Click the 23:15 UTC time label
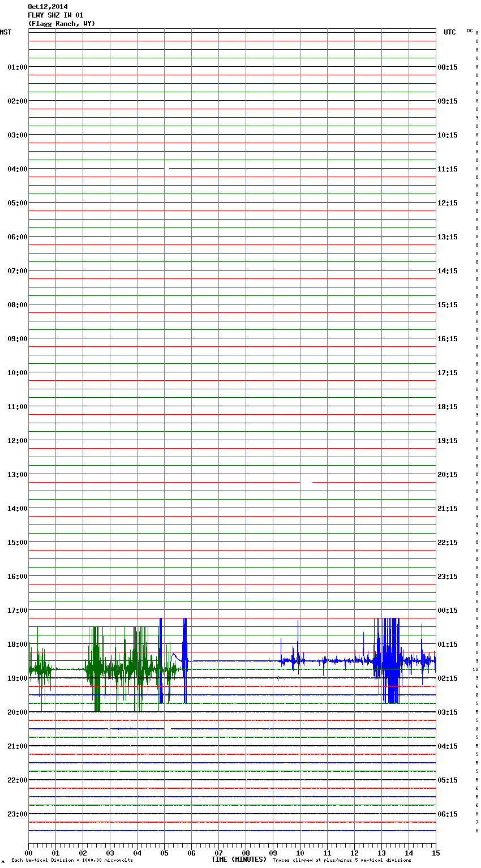Viewport: 481px width, 868px height. pos(448,577)
